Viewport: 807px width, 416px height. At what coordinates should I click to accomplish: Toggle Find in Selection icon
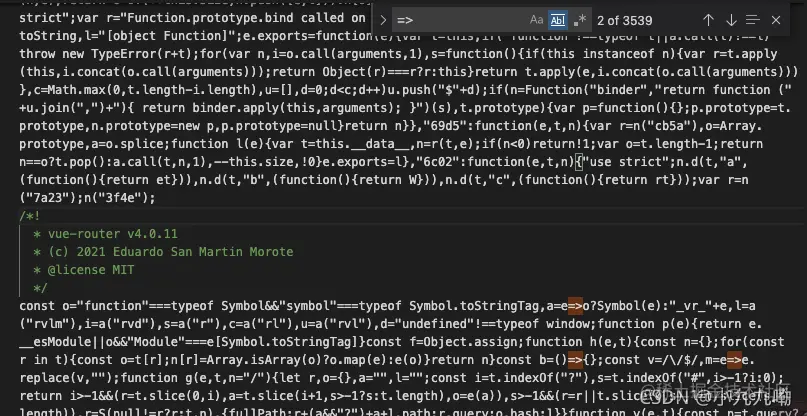click(753, 20)
